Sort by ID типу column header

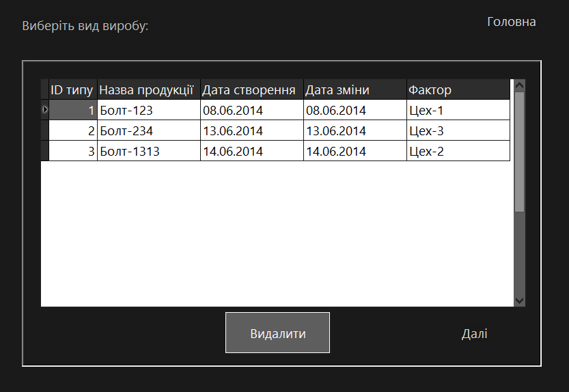(x=72, y=89)
